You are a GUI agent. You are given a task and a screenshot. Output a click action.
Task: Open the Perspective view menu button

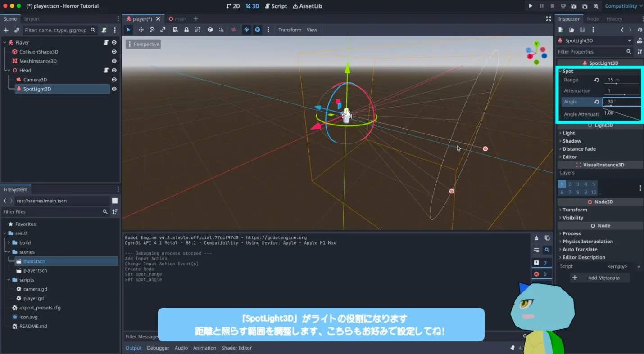pos(143,44)
